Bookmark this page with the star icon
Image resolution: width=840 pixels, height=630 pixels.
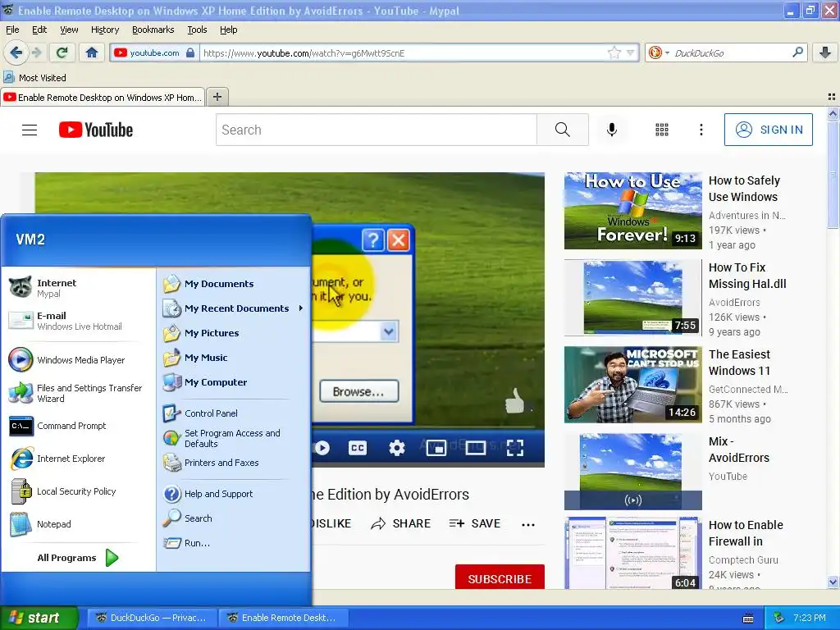[x=614, y=52]
